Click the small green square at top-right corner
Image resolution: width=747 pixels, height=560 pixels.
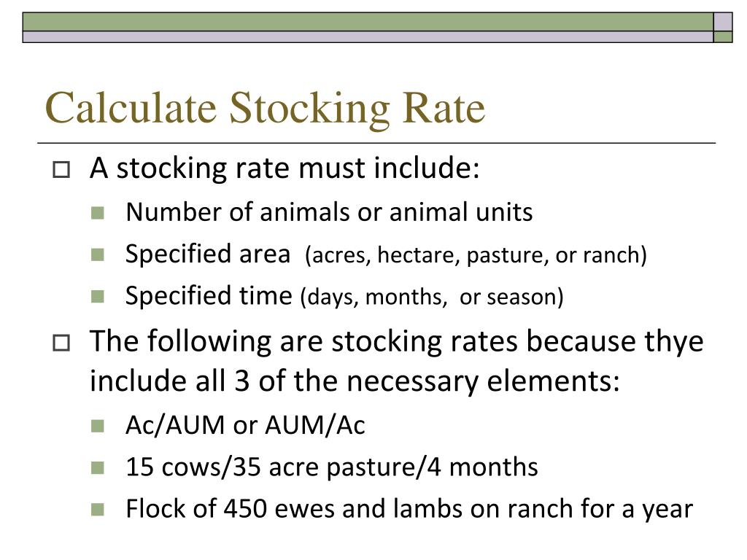[x=723, y=36]
